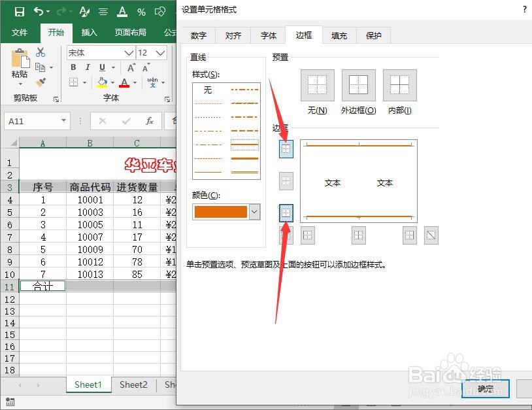
Task: Click the alignment lines icon in quick access toolbar
Action: click(x=103, y=12)
